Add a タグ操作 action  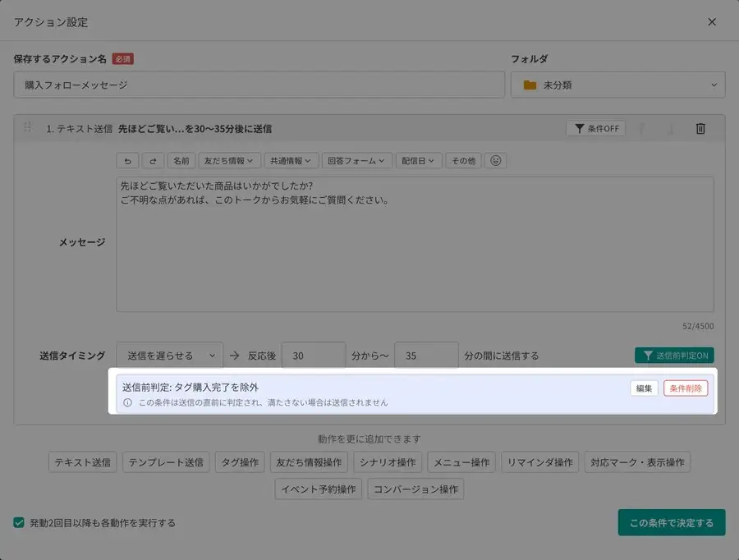(240, 462)
